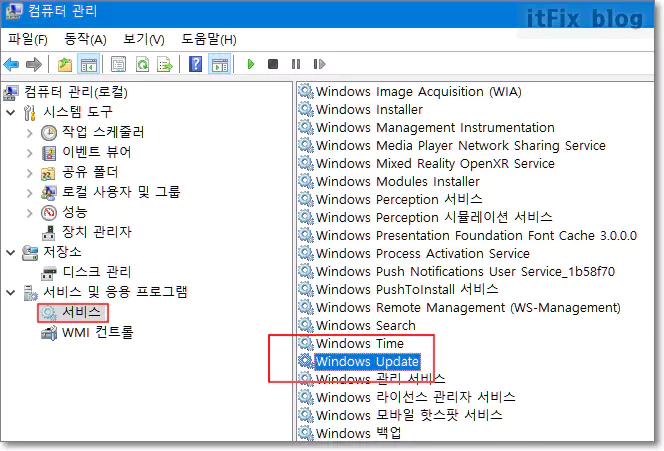The height and width of the screenshot is (451, 664).
Task: Open 디스크 관리 in the tree
Action: pos(97,271)
